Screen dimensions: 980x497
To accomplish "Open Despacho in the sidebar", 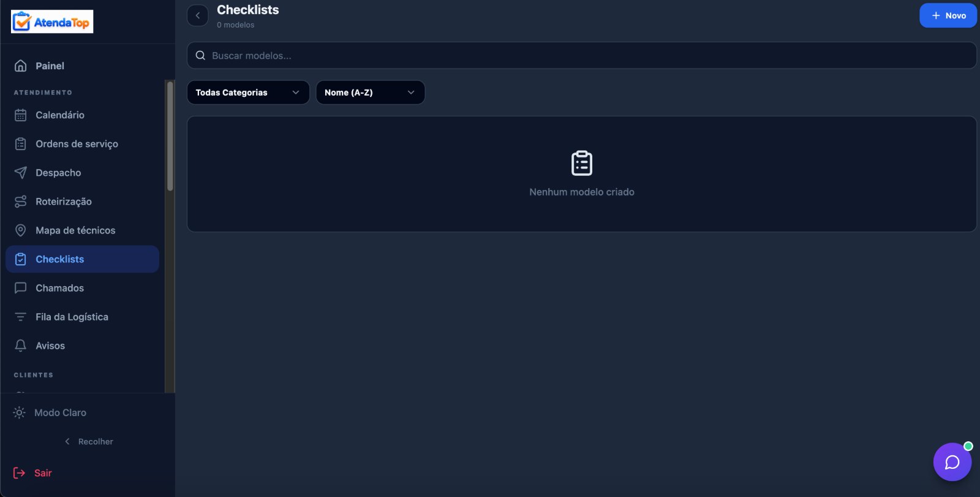I will click(x=82, y=172).
